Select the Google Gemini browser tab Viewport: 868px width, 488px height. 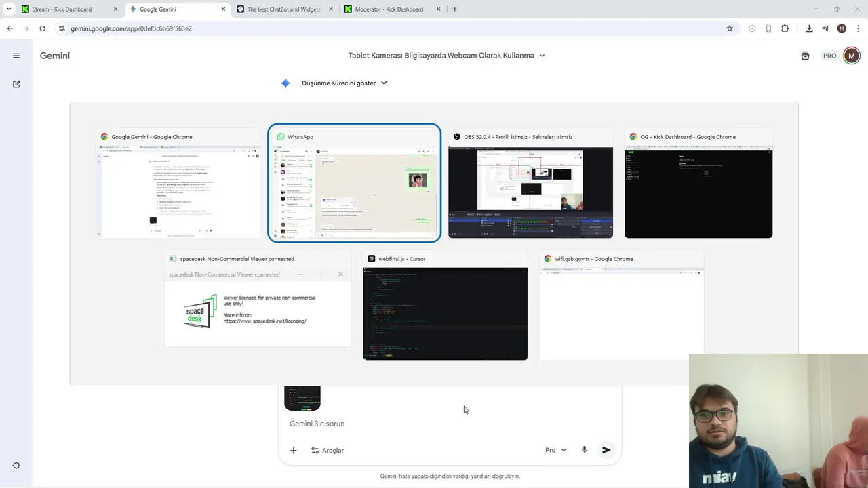(x=176, y=9)
